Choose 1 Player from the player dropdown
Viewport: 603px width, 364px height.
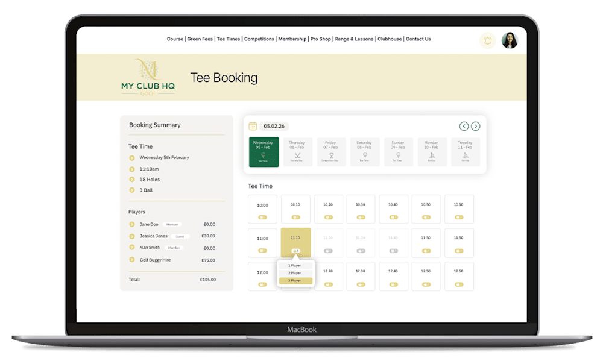(295, 266)
